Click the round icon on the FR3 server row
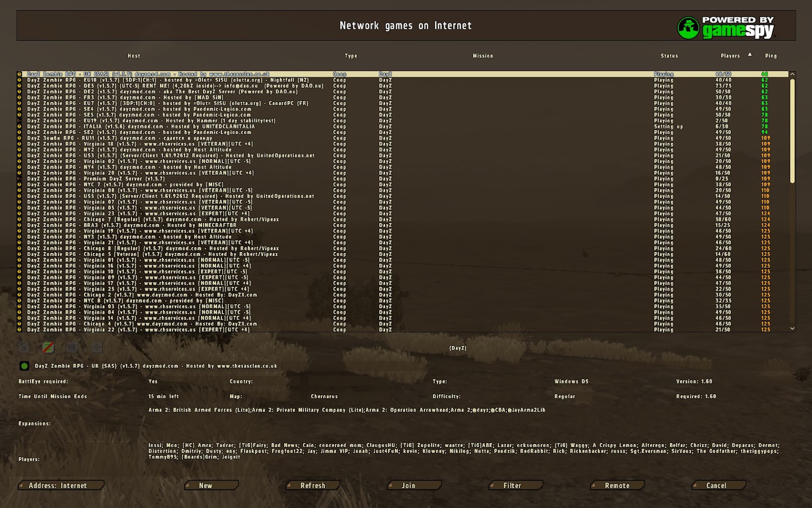Viewport: 812px width, 508px height. coord(20,98)
